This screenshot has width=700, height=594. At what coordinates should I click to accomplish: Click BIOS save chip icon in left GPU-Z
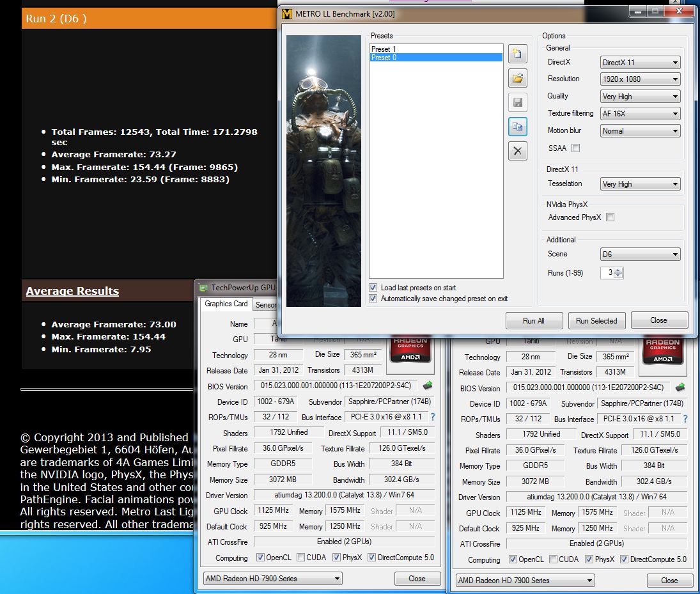click(x=428, y=385)
